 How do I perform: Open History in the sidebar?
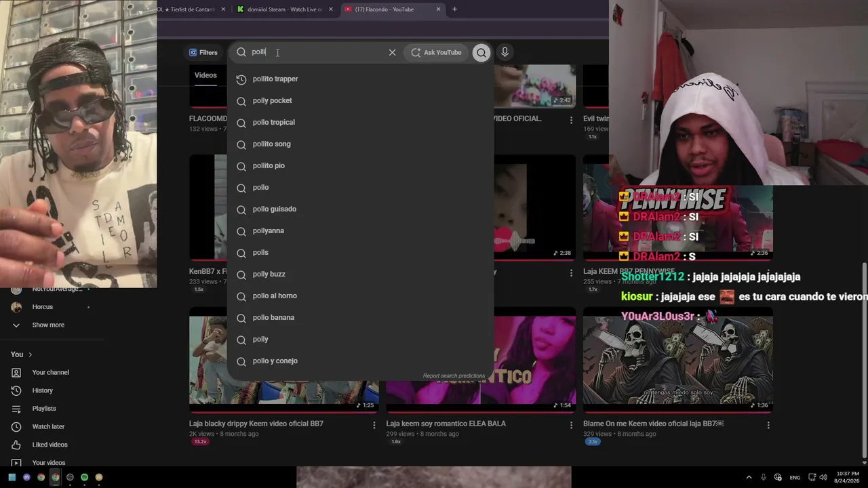tap(42, 390)
